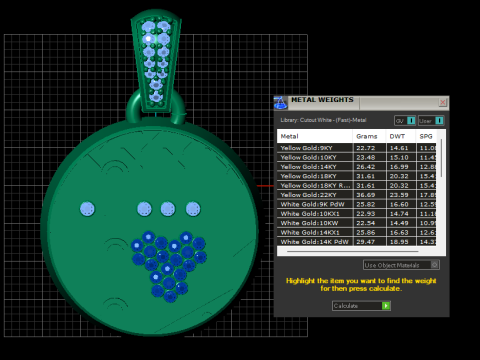
Task: Select the Yellow Gold:10KY row
Action: 357,157
